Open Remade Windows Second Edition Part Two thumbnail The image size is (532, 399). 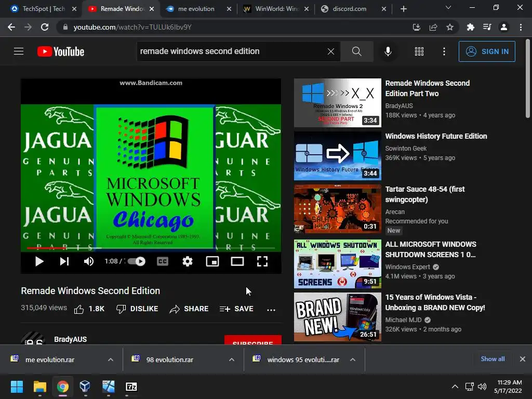tap(338, 103)
